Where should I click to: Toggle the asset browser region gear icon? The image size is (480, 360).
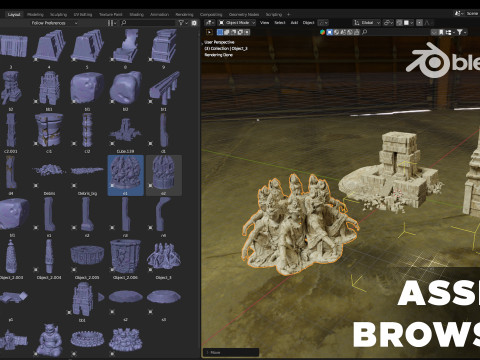[194, 23]
